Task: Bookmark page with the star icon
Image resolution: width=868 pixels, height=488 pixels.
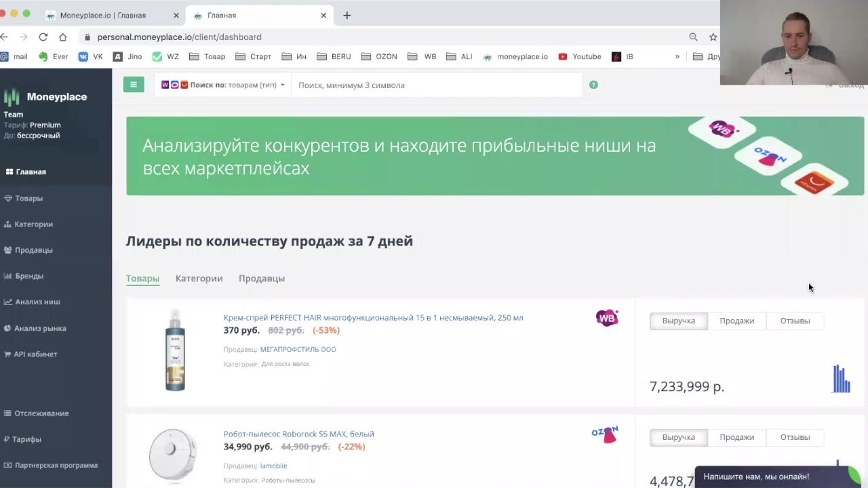Action: [713, 37]
